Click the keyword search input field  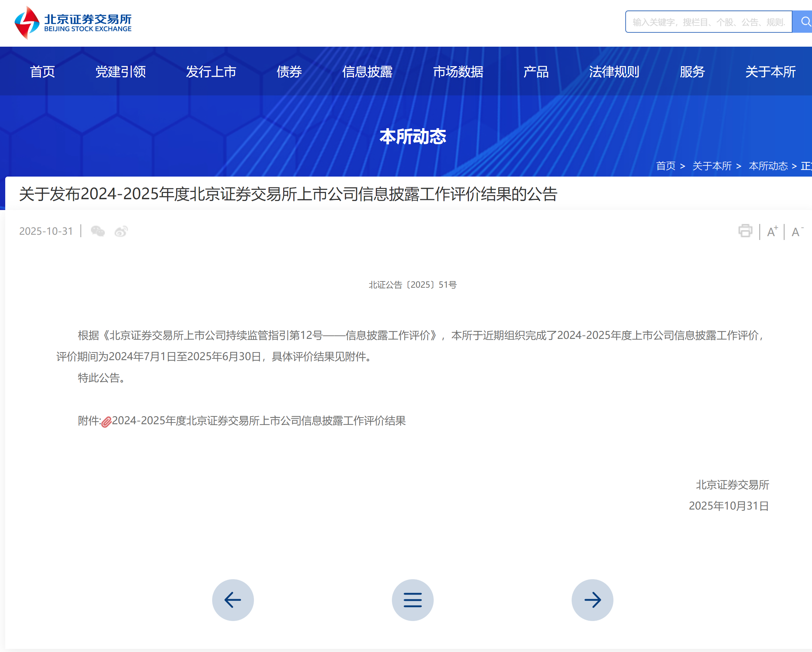click(708, 22)
